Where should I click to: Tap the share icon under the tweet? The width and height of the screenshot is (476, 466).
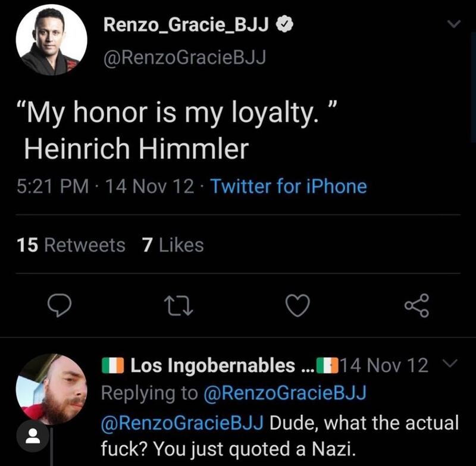[416, 306]
